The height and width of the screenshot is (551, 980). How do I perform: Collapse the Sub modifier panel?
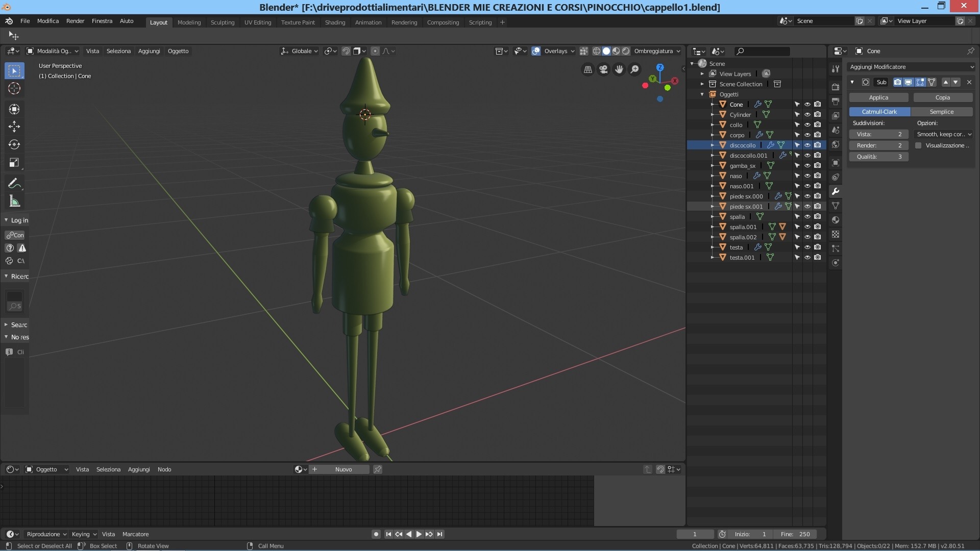[x=852, y=82]
